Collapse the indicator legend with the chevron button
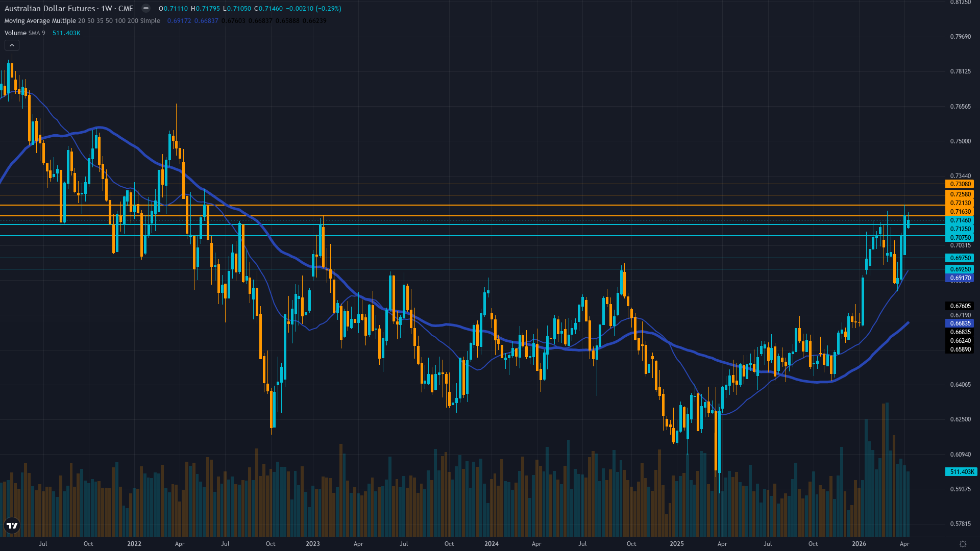This screenshot has height=551, width=980. click(x=12, y=45)
